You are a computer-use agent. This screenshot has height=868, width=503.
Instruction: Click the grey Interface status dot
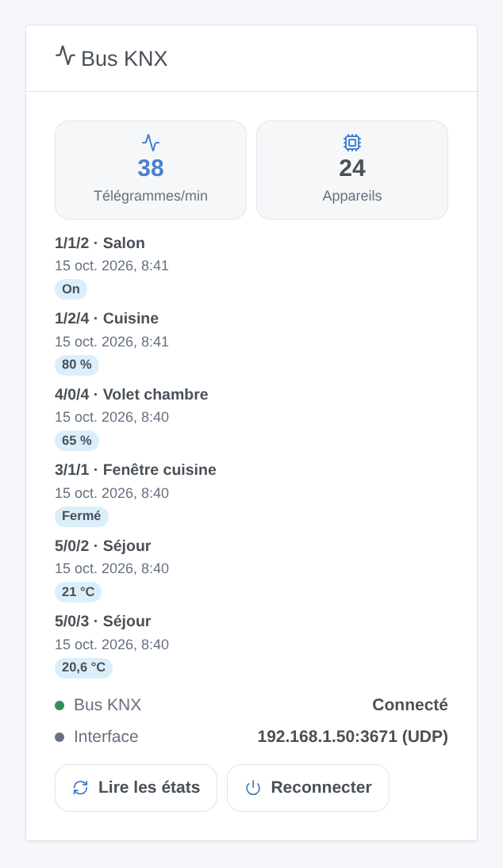click(x=60, y=736)
